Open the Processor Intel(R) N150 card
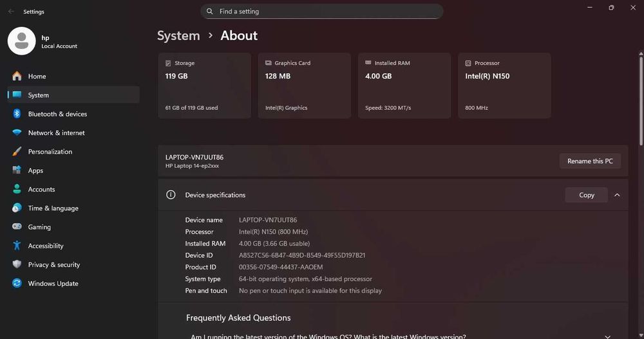Image resolution: width=644 pixels, height=339 pixels. (504, 86)
